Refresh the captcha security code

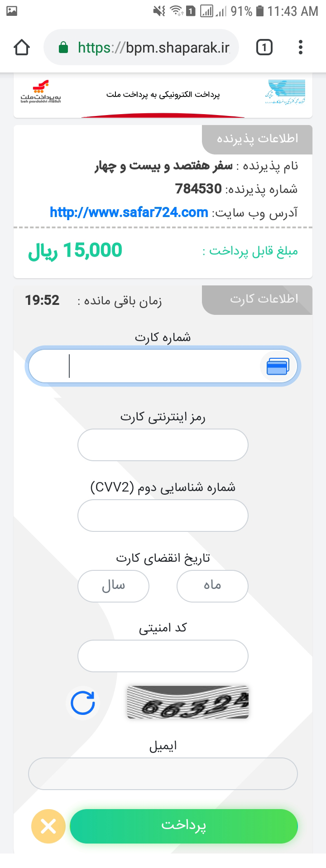pos(83,703)
